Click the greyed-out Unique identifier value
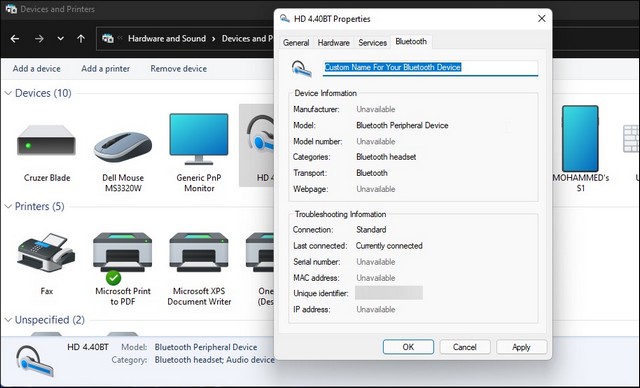This screenshot has width=640, height=388. (389, 293)
